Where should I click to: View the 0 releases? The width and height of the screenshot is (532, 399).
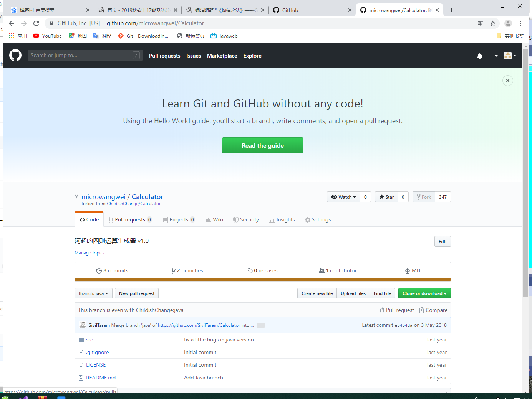[263, 270]
